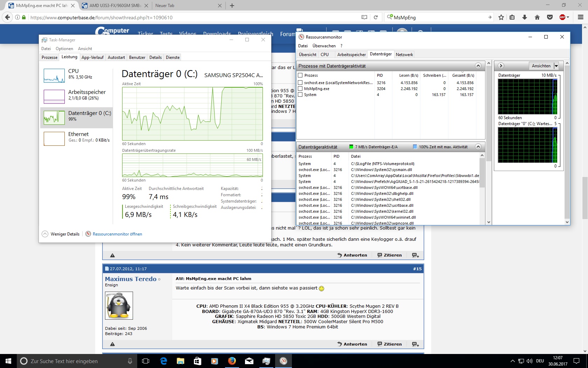
Task: Click Ressourcenmonitor icon in taskbar
Action: 283,361
